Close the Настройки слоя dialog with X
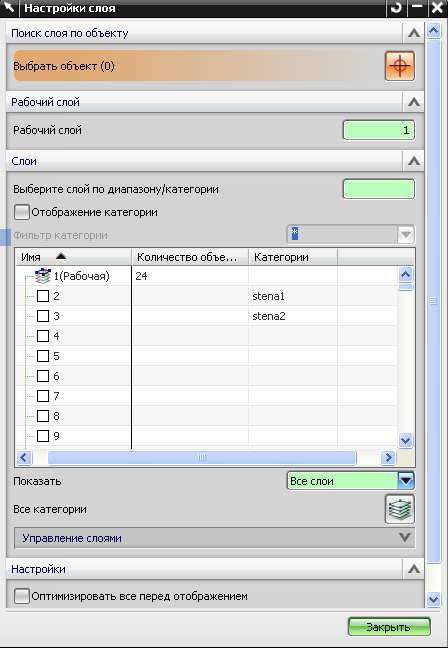 point(437,8)
